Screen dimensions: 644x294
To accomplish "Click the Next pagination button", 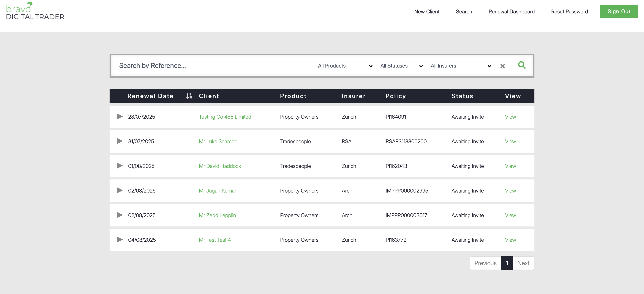I will click(523, 263).
